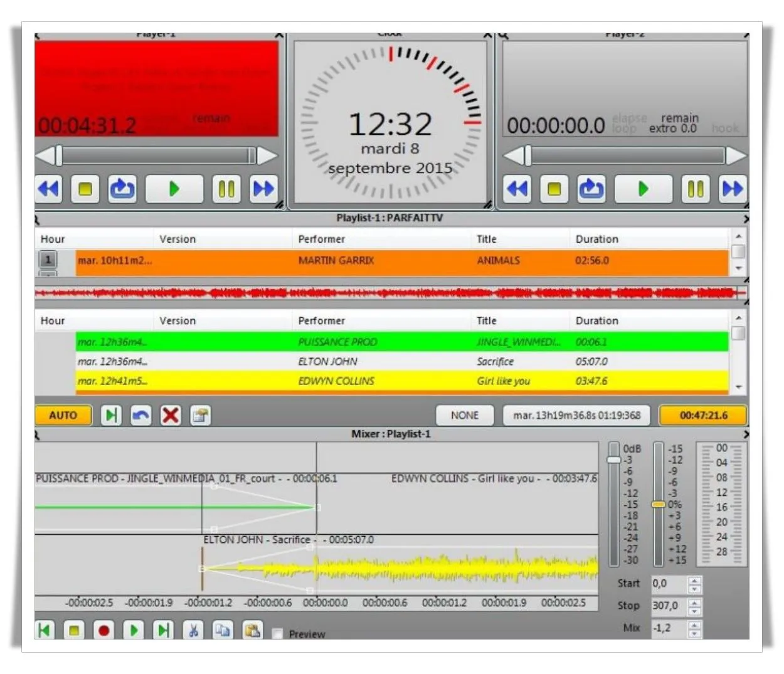Sort by the Performer column in upper playlist
This screenshot has height=674, width=784.
[x=322, y=239]
